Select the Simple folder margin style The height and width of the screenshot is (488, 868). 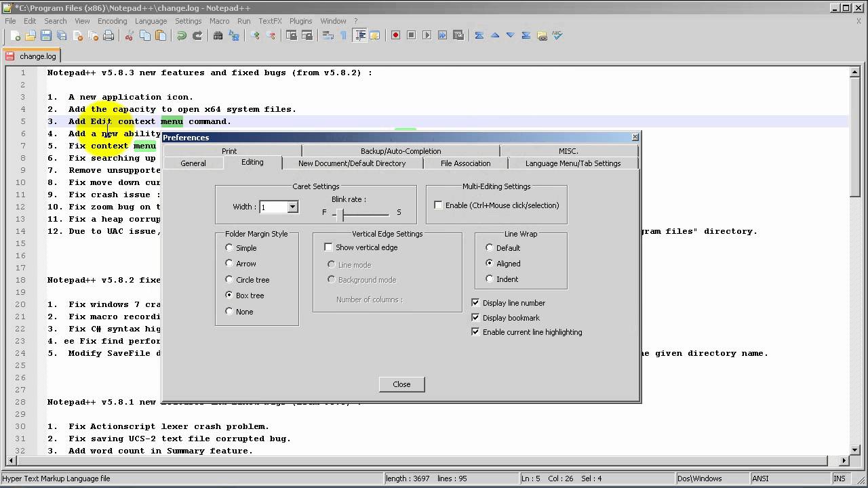tap(229, 248)
